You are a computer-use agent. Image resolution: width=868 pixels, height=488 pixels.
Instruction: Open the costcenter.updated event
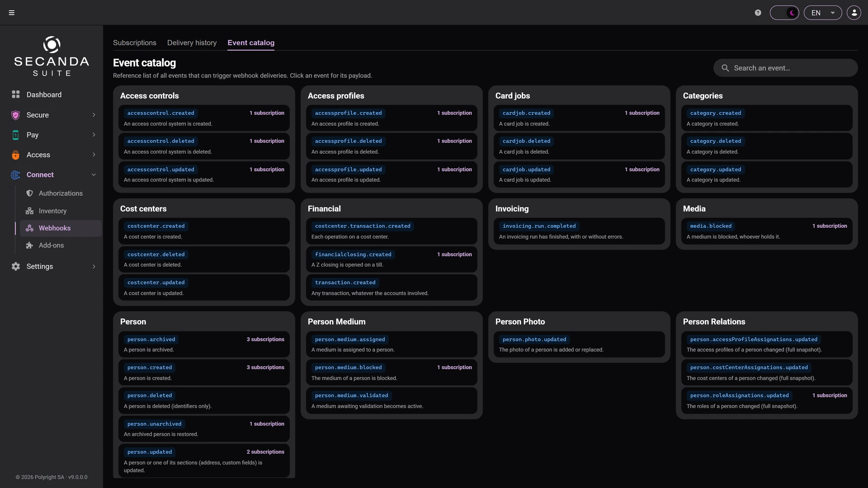204,287
